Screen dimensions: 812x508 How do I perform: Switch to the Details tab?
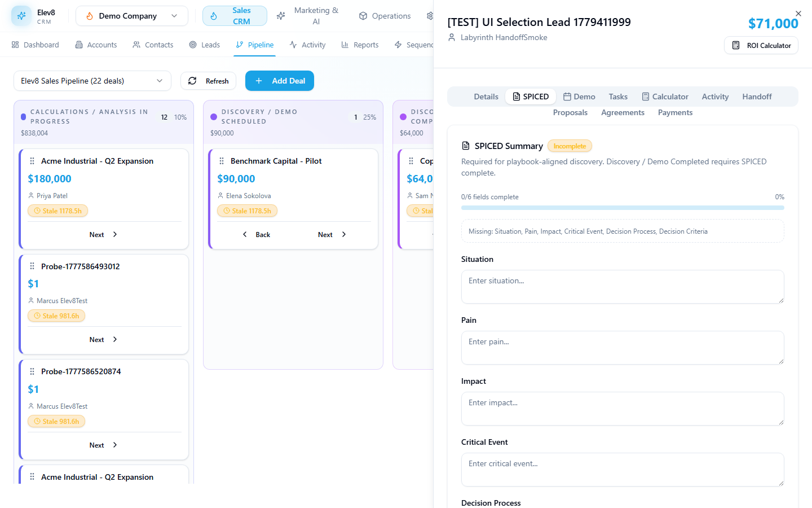[486, 97]
